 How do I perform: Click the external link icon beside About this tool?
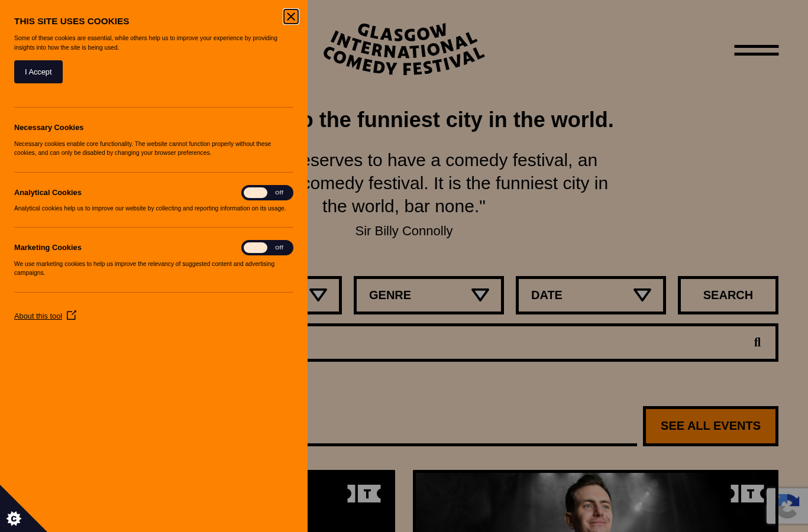point(72,315)
